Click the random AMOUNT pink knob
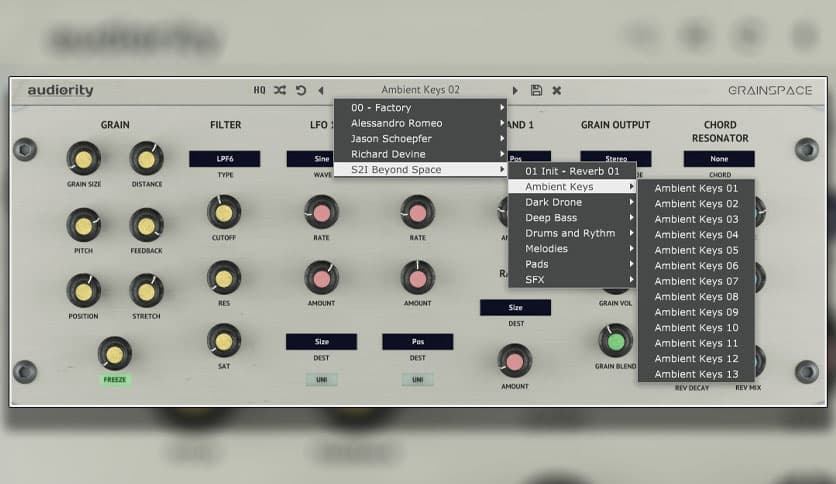This screenshot has height=484, width=836. (515, 361)
